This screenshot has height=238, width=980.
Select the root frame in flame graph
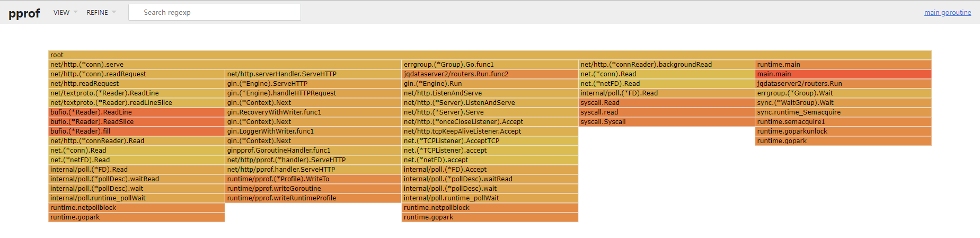pyautogui.click(x=490, y=55)
